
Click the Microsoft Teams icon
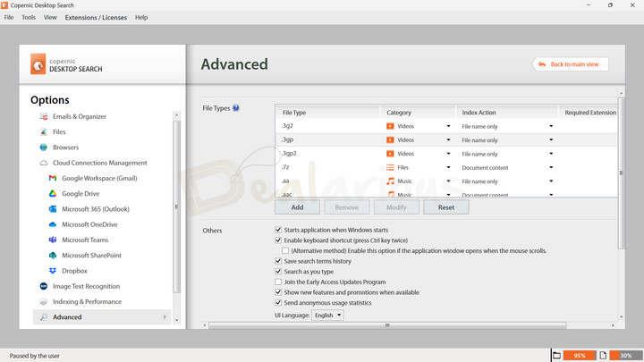(x=53, y=240)
